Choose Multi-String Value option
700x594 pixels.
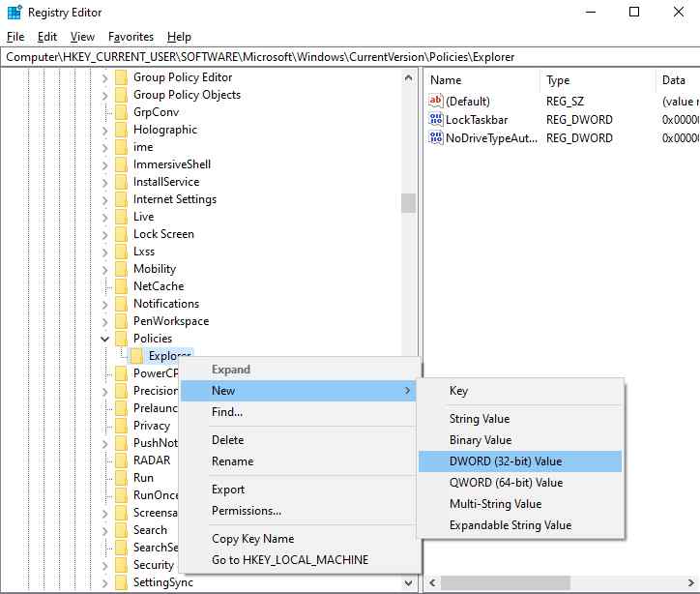pyautogui.click(x=520, y=504)
